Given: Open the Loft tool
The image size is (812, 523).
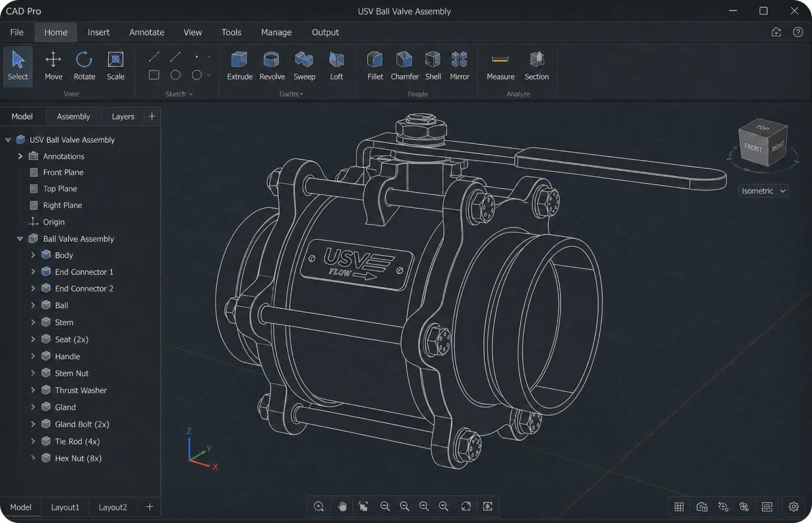Looking at the screenshot, I should click(x=337, y=66).
